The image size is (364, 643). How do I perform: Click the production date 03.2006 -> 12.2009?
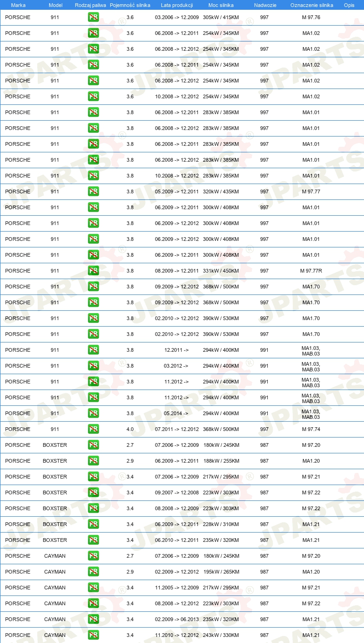[177, 17]
